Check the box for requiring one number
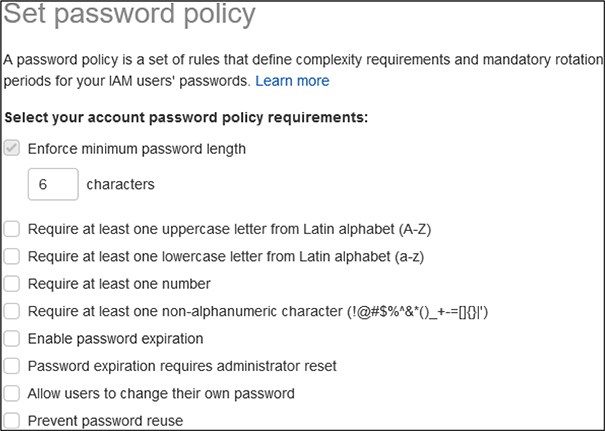 click(x=12, y=284)
